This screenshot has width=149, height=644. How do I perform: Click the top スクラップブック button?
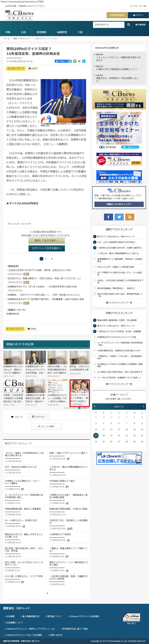16,68
